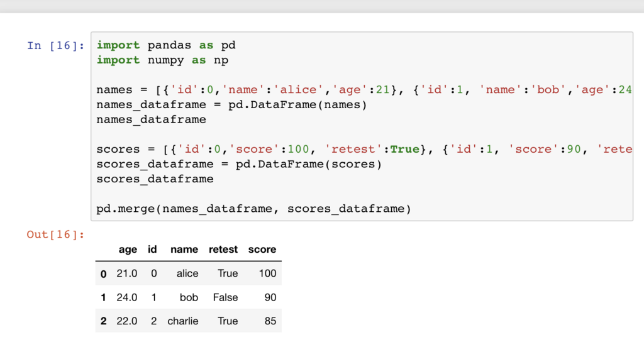Click the 'name' column header

184,249
